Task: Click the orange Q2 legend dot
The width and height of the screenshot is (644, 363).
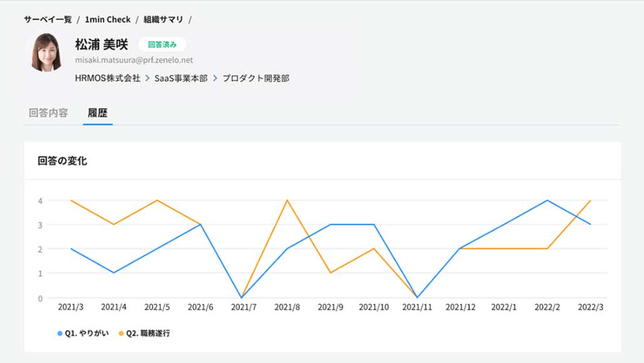Action: tap(121, 334)
